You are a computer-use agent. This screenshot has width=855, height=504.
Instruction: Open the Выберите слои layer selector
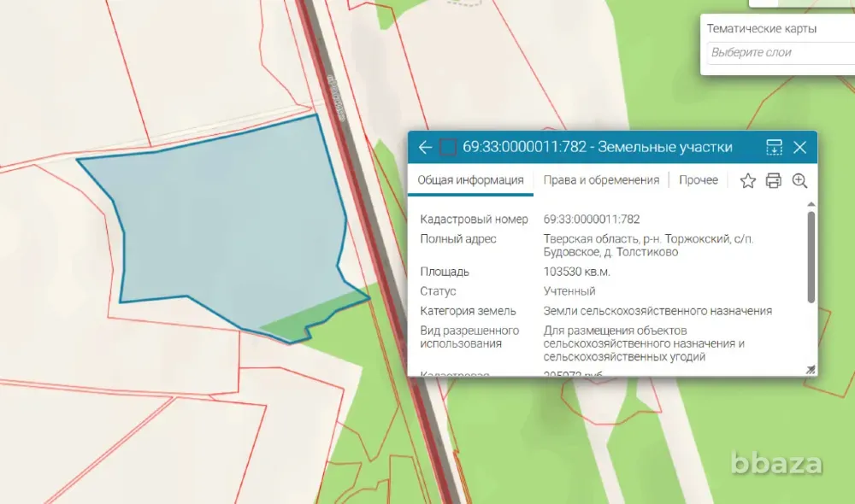pos(781,53)
